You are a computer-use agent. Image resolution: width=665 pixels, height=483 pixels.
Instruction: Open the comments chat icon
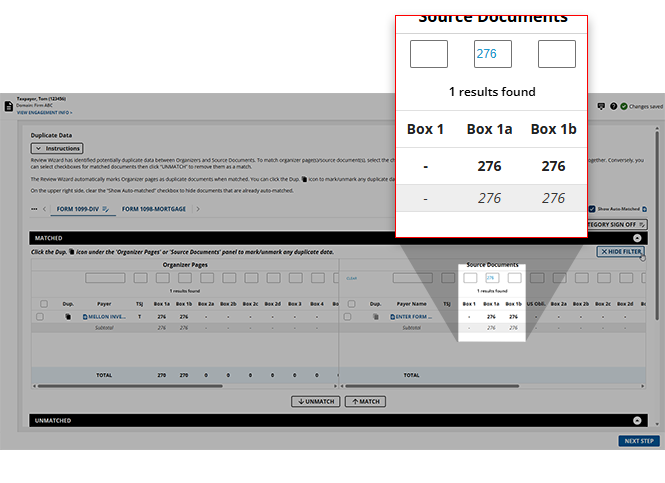coord(601,106)
